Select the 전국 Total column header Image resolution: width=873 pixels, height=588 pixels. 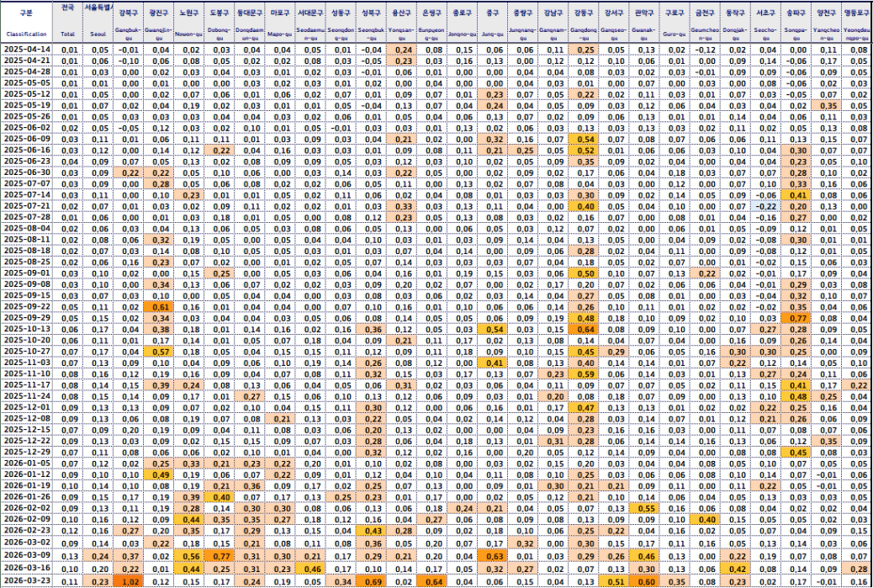[67, 22]
